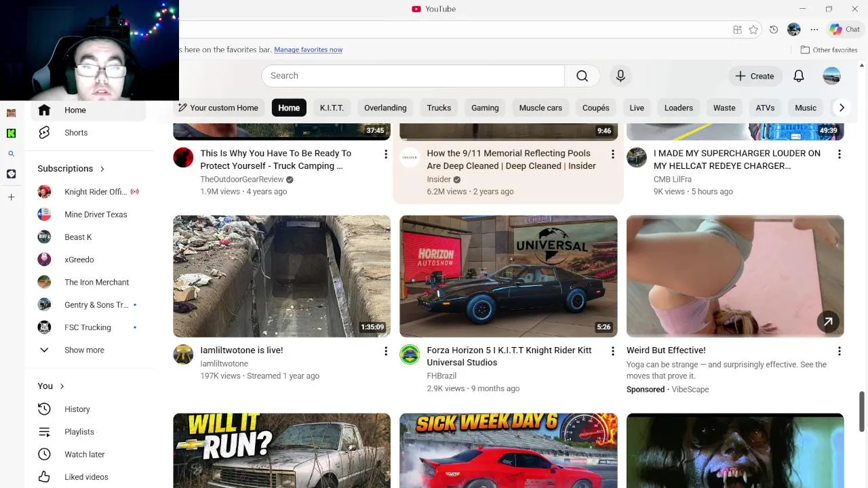868x488 pixels.
Task: Open Other favorites folder
Action: pos(829,50)
